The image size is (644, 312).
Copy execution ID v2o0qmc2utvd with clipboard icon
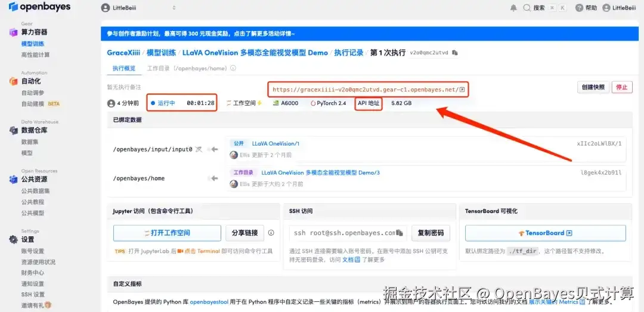454,53
